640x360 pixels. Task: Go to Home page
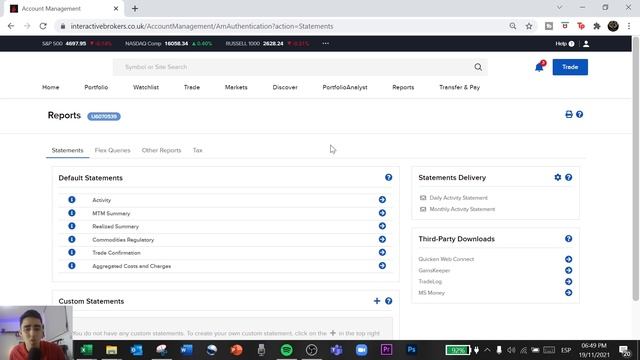(x=51, y=87)
